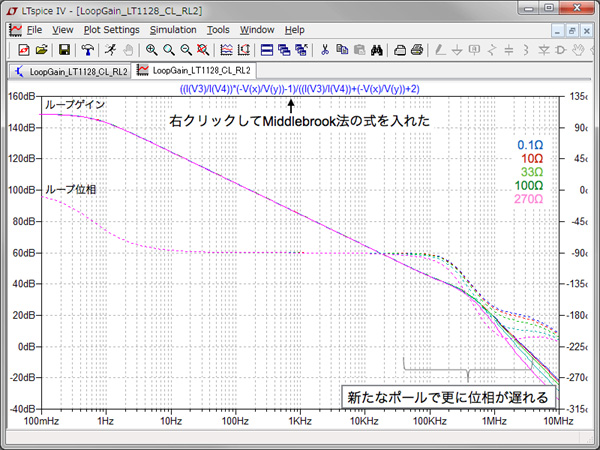Open a file with the folder icon
The image size is (600, 450).
click(x=41, y=49)
